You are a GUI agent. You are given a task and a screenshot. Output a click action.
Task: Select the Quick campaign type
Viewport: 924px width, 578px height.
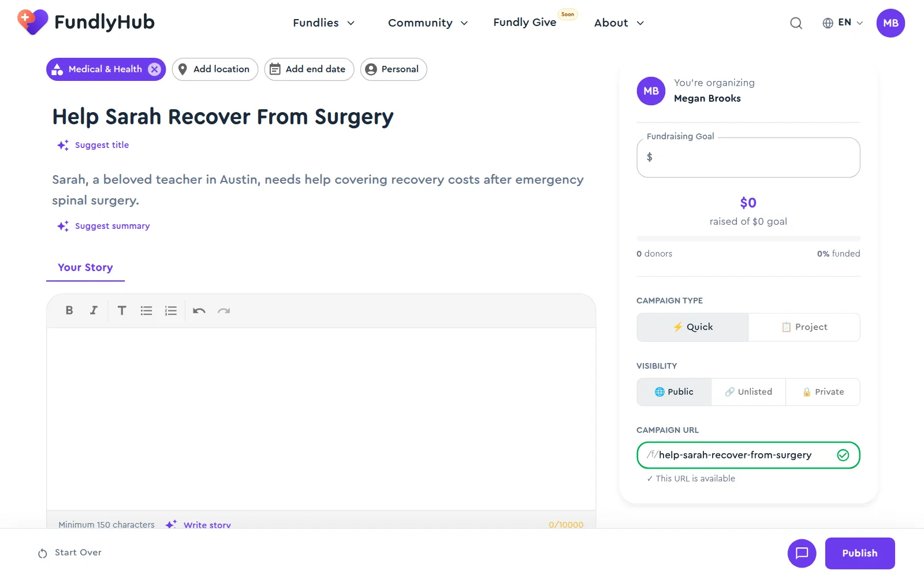pyautogui.click(x=692, y=327)
